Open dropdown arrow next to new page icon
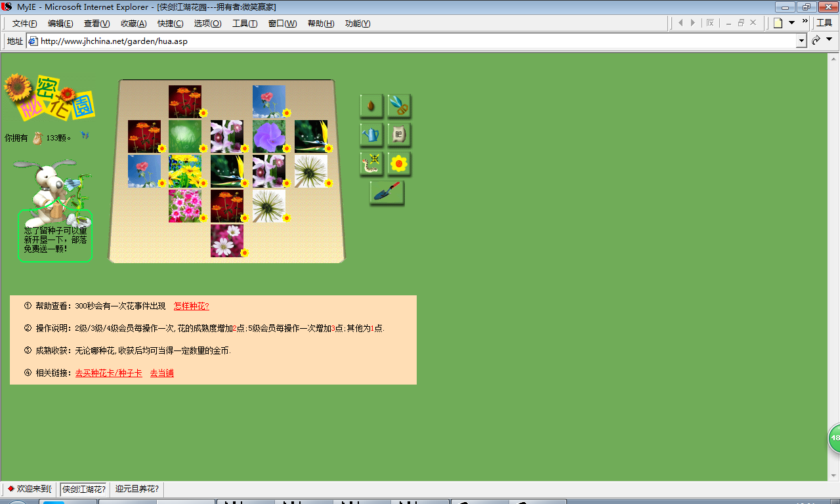Screen dimensions: 840x504 point(791,23)
